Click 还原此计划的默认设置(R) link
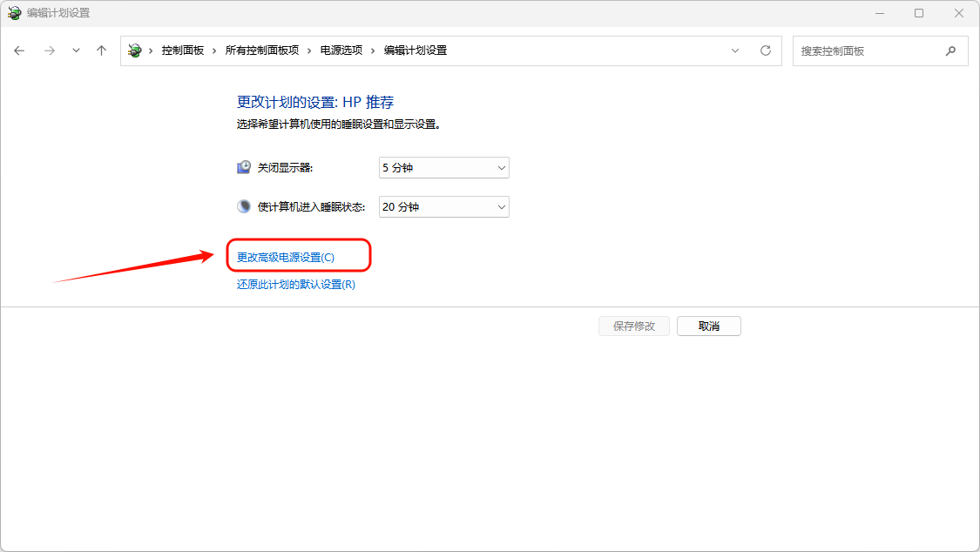 pyautogui.click(x=296, y=284)
